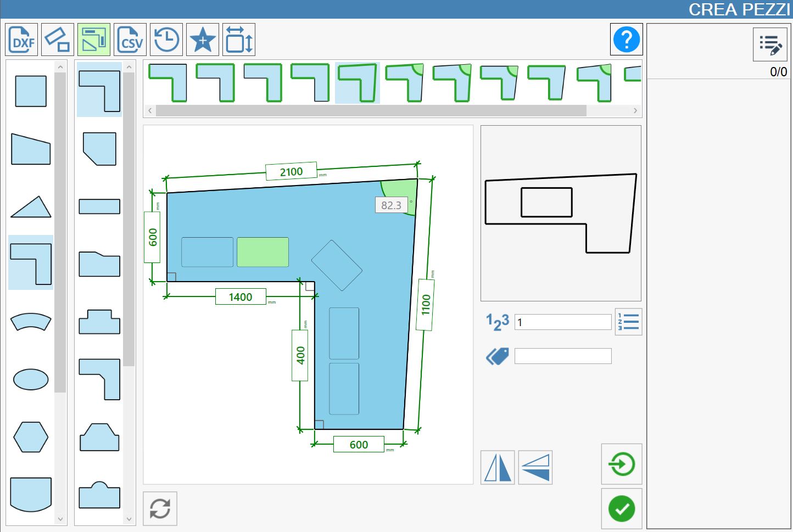The width and height of the screenshot is (793, 532).
Task: Open the history clock icon
Action: tap(166, 40)
